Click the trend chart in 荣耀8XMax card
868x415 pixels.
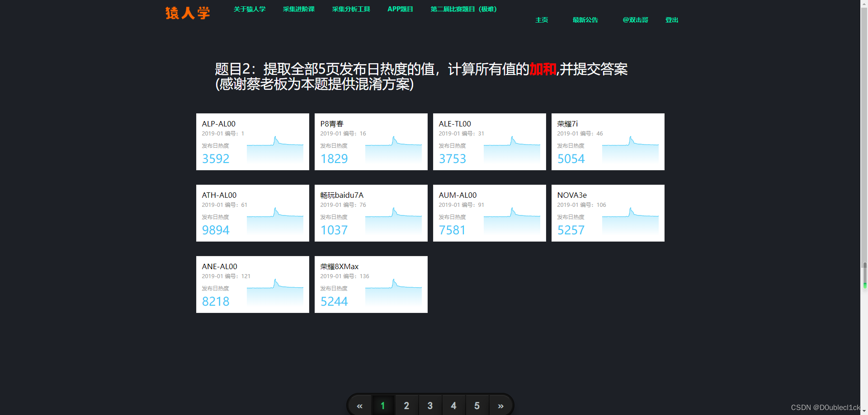[x=393, y=293]
